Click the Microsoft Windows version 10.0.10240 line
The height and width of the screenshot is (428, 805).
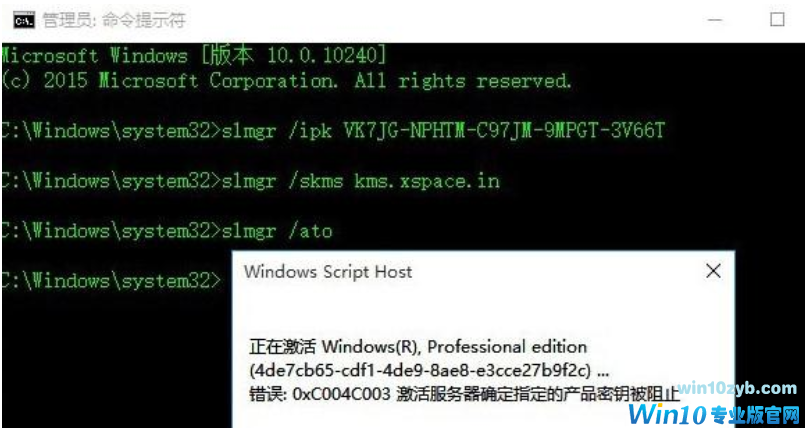tap(193, 55)
